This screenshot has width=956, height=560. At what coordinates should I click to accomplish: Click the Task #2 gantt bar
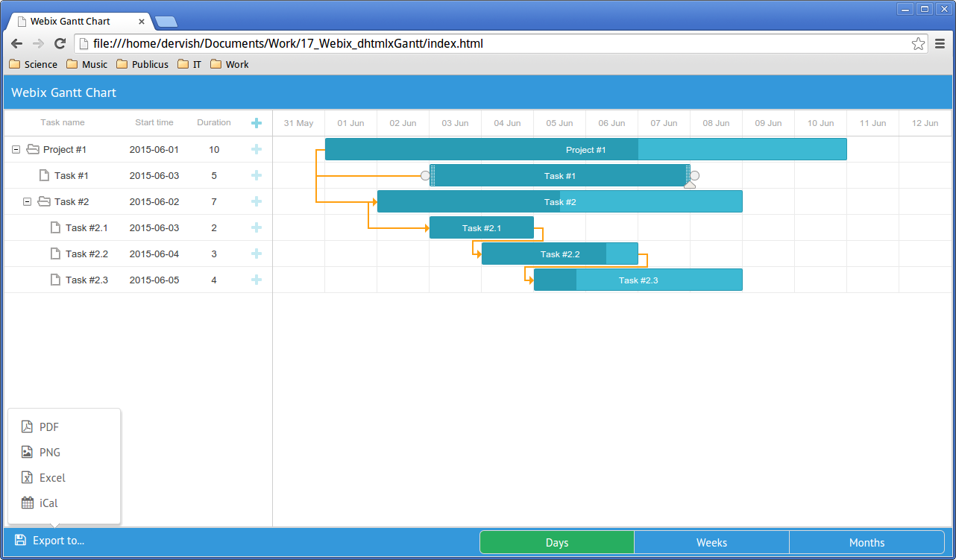click(560, 201)
